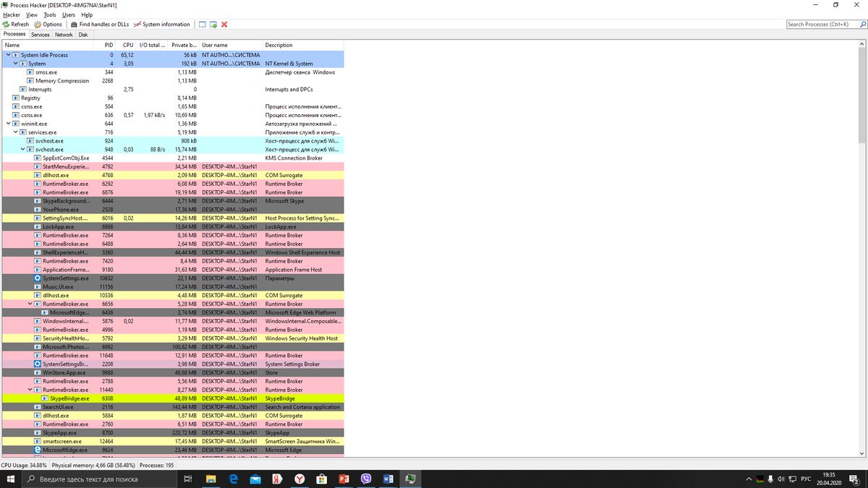Select the SkypeBridge.exe process row
The height and width of the screenshot is (488, 868).
[x=172, y=398]
